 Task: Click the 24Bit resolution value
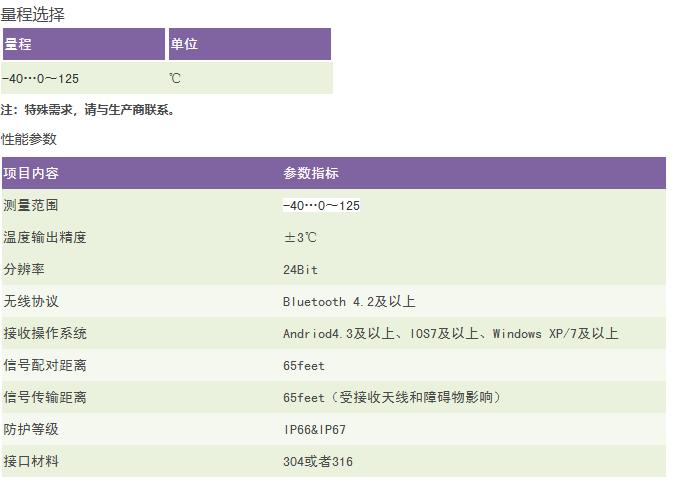pyautogui.click(x=300, y=269)
